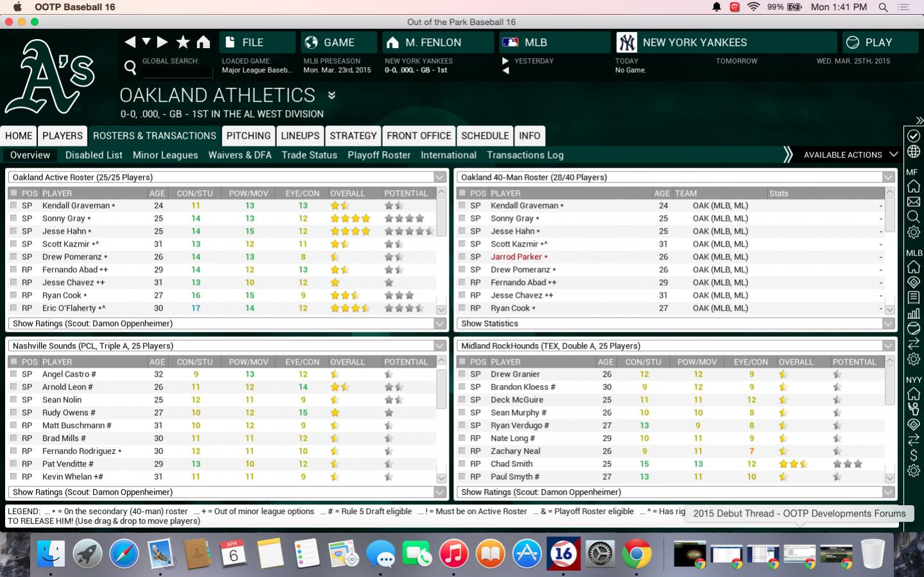The image size is (924, 577).
Task: Click the globe icon in right sidebar
Action: point(913,152)
